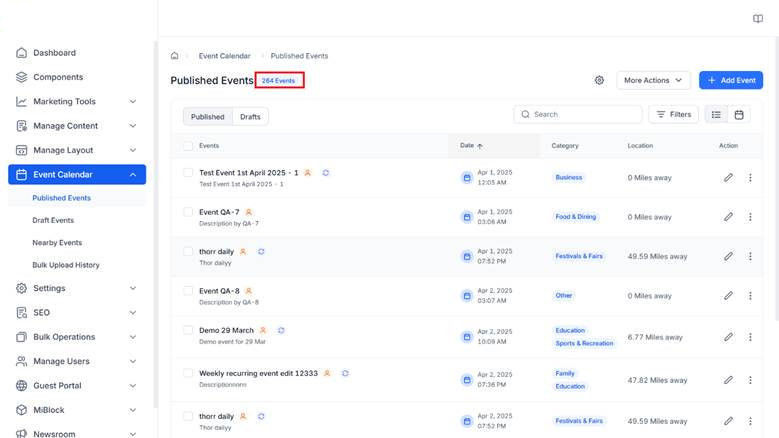Click into the Search field
779x438 pixels.
578,114
